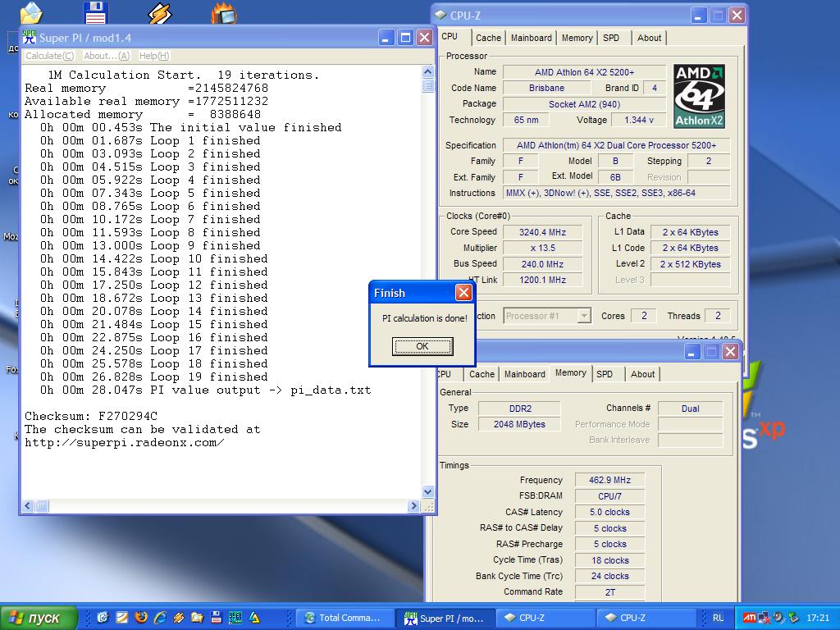Viewport: 840px width, 630px height.
Task: Click the flame desktop icon above Super PI
Action: tap(224, 13)
